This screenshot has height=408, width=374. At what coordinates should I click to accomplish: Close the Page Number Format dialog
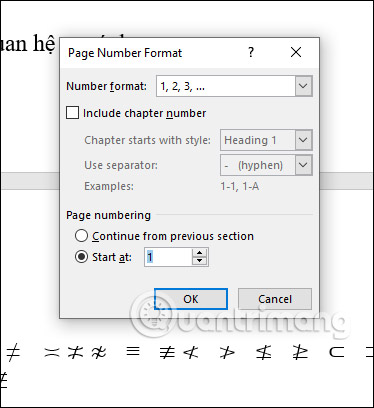(x=296, y=52)
